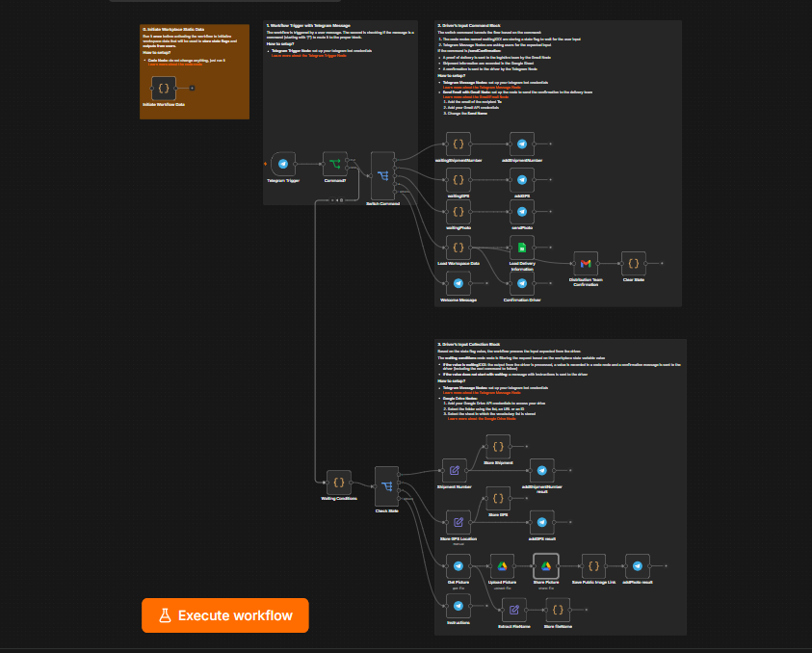Screen dimensions: 812x653
Task: Select the Store Shipment code node
Action: (x=498, y=447)
